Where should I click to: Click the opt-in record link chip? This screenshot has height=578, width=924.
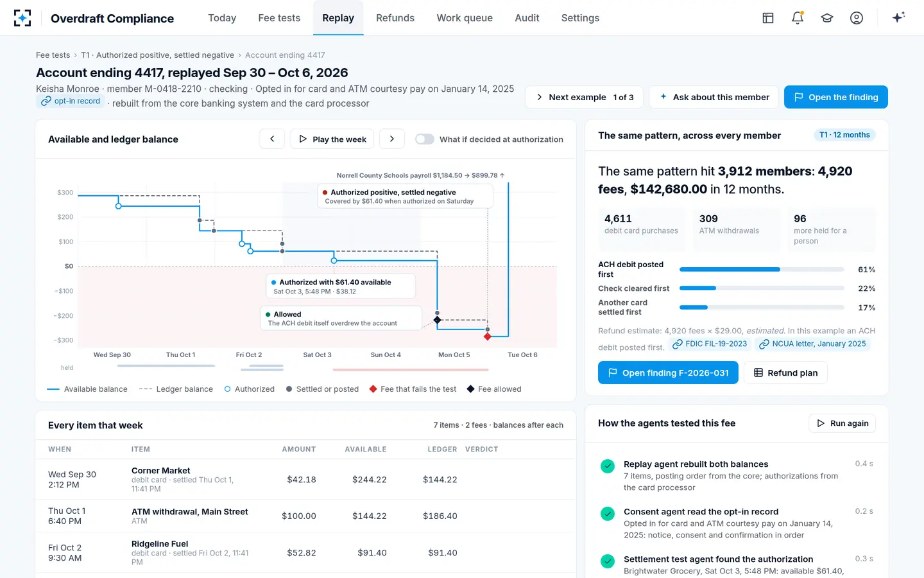71,101
